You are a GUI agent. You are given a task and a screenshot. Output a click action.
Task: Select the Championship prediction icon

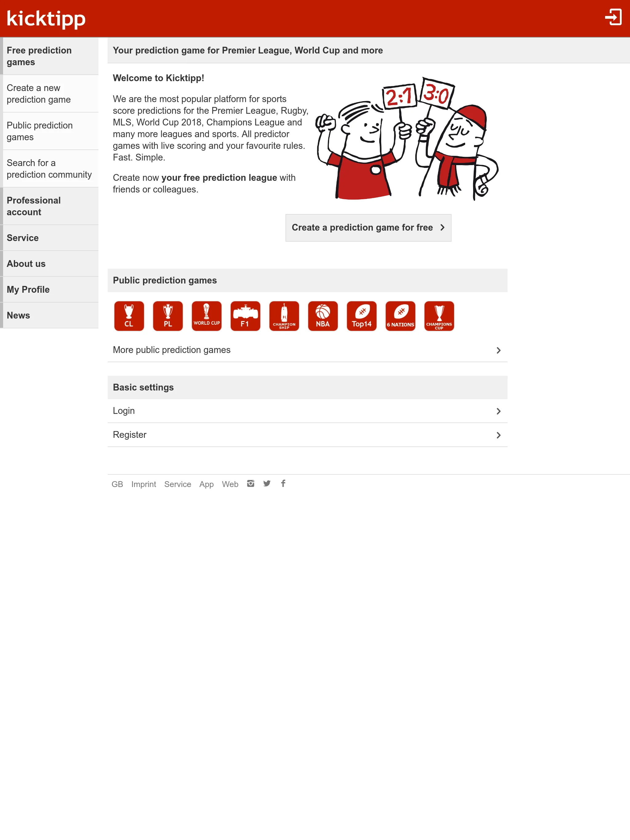pos(284,315)
